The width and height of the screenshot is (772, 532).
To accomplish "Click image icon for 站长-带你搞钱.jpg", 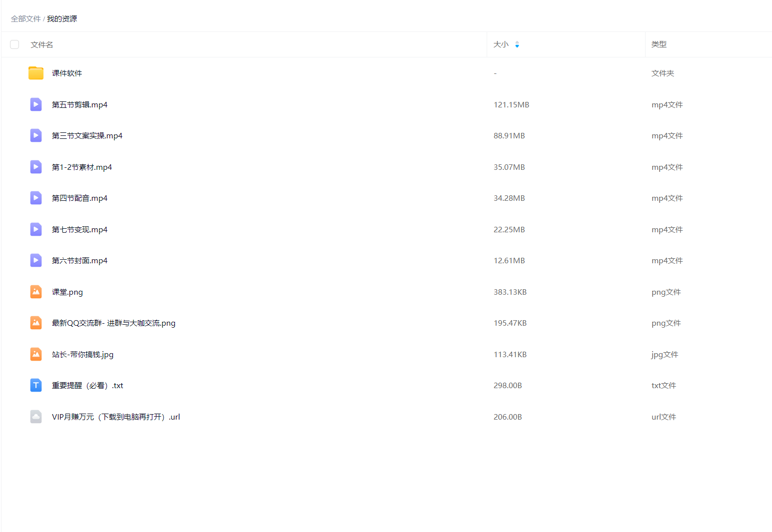I will point(36,354).
